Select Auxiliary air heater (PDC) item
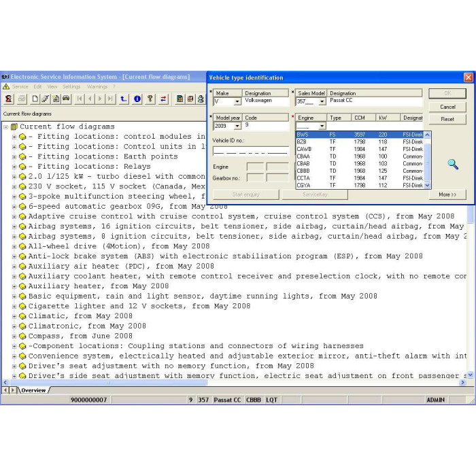 (121, 267)
